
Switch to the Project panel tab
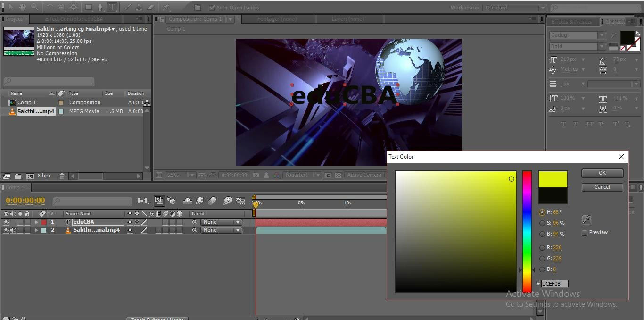point(13,19)
